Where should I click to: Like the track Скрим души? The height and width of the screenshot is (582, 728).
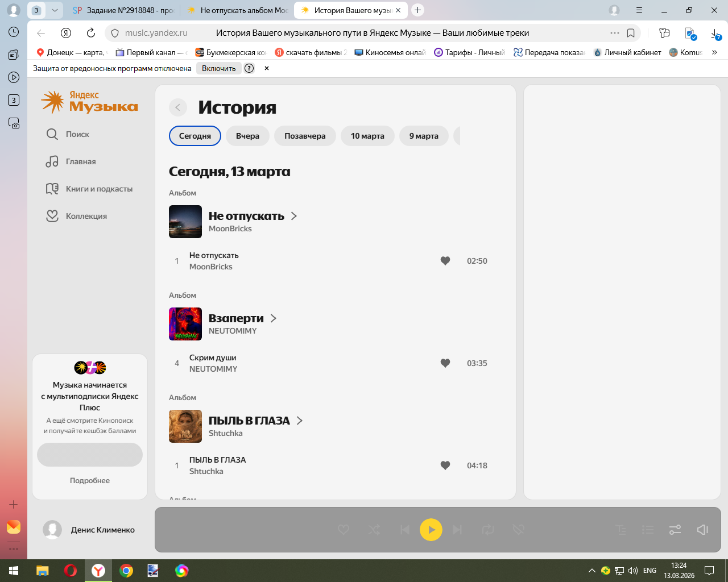(x=445, y=363)
